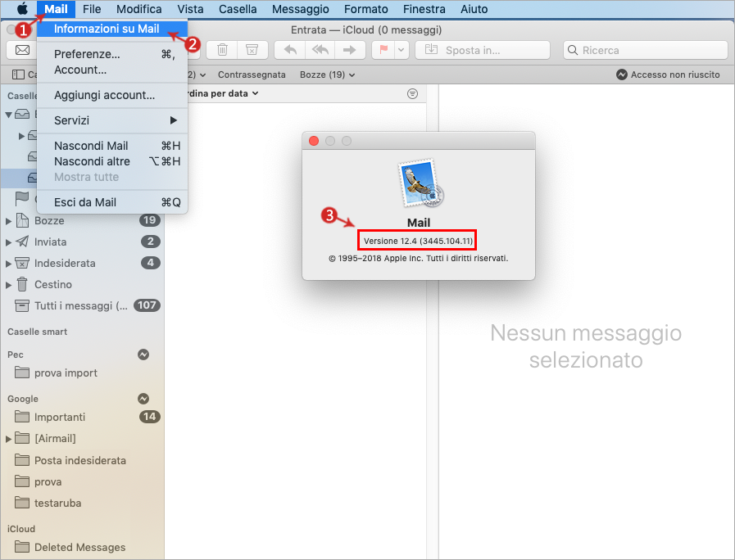Click the trash delete icon in toolbar

[x=222, y=50]
